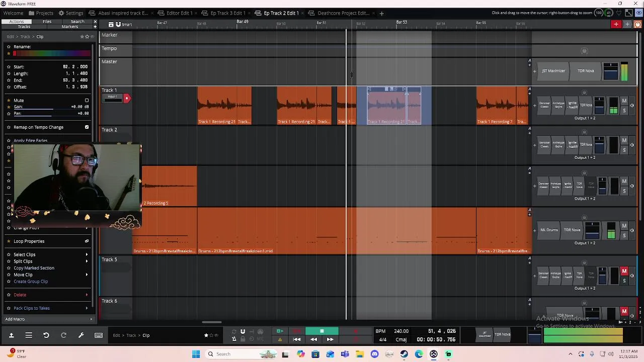Edit the clip Length value field
644x362 pixels.
[76, 73]
